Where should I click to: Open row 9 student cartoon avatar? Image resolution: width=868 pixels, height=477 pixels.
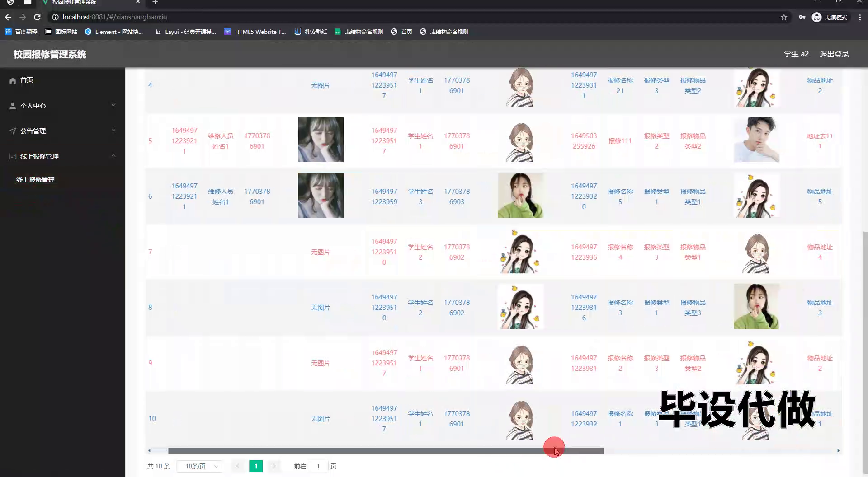click(x=520, y=362)
